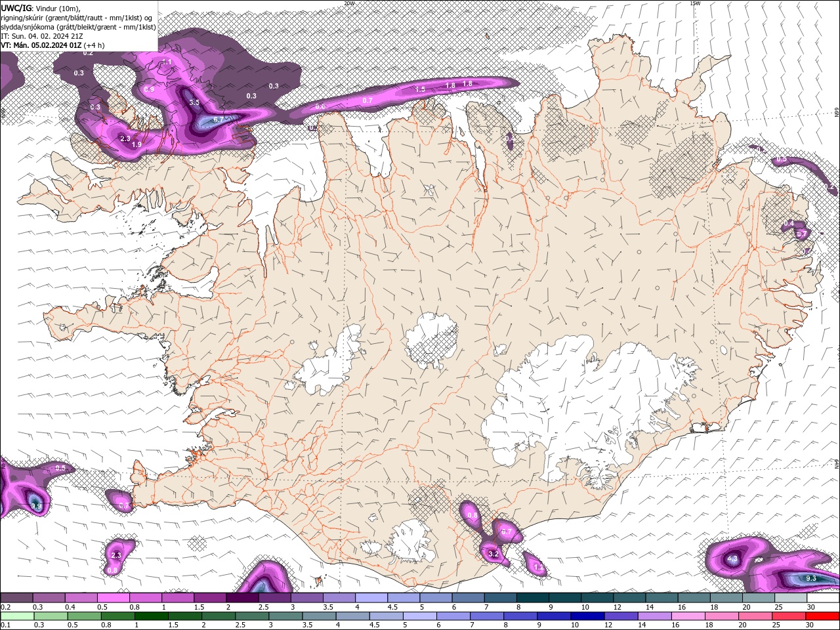Click the 15W longitude label

pos(695,3)
